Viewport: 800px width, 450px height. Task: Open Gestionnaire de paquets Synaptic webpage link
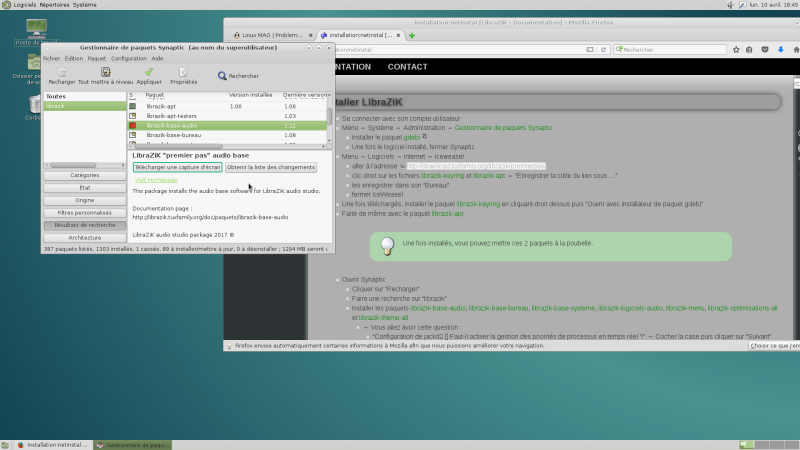pyautogui.click(x=504, y=128)
